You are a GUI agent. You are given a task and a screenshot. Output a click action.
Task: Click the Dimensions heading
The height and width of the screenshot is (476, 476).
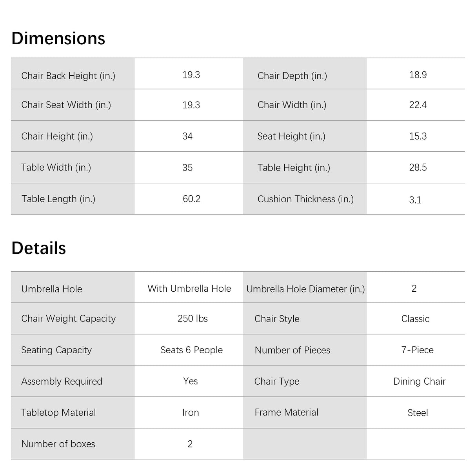pyautogui.click(x=58, y=38)
